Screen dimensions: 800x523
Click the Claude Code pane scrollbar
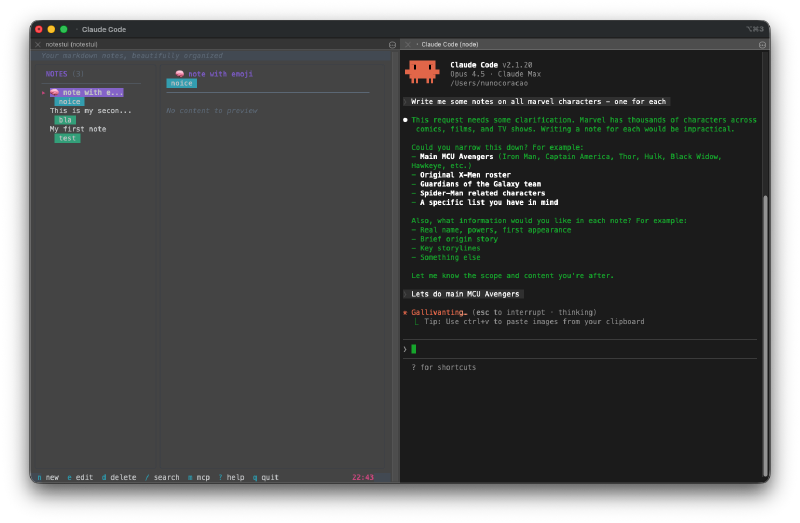[x=765, y=335]
